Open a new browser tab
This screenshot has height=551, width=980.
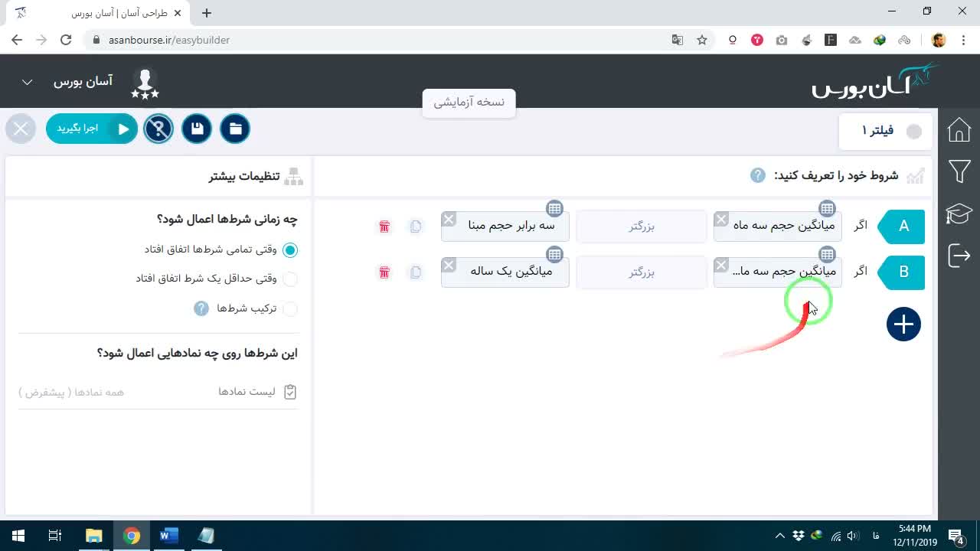tap(207, 13)
